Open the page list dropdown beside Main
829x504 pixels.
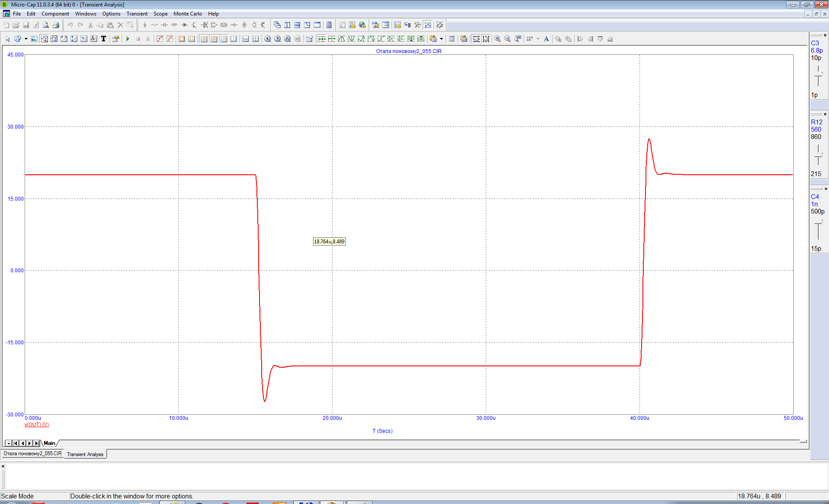pyautogui.click(x=8, y=443)
